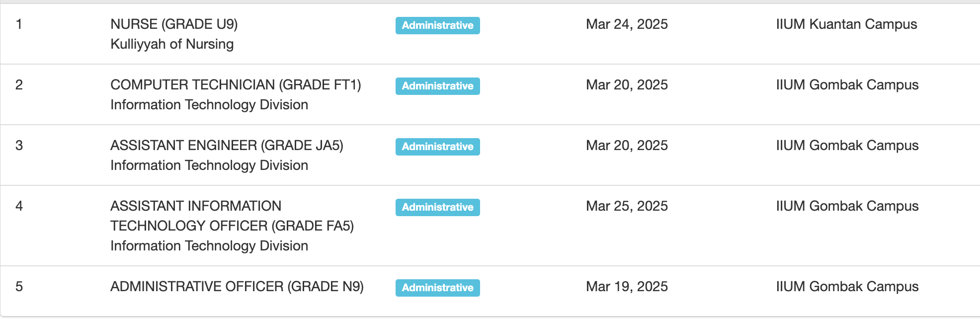The image size is (980, 319).
Task: Open the NURSE (GRADE U9) job listing
Action: click(x=174, y=24)
